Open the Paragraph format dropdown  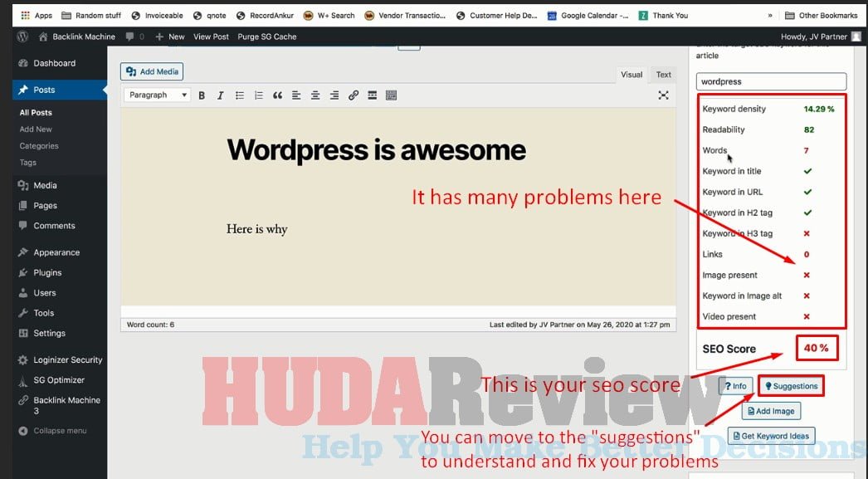pyautogui.click(x=157, y=95)
